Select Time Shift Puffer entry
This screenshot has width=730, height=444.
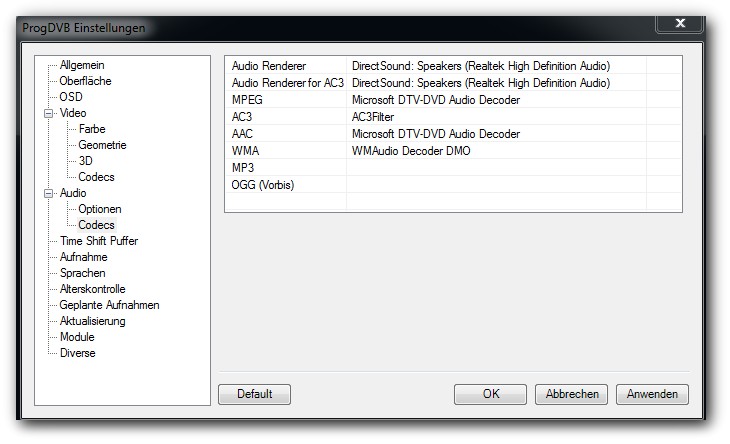pos(98,241)
